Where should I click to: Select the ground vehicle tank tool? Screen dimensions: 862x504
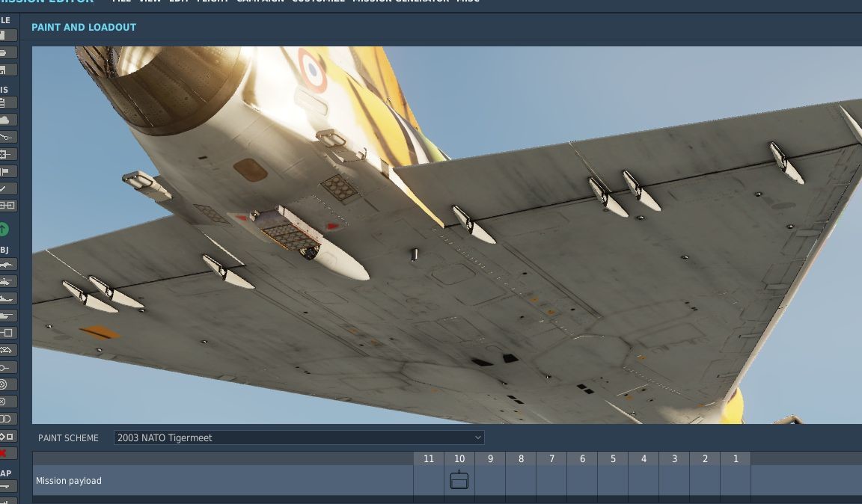[7, 316]
